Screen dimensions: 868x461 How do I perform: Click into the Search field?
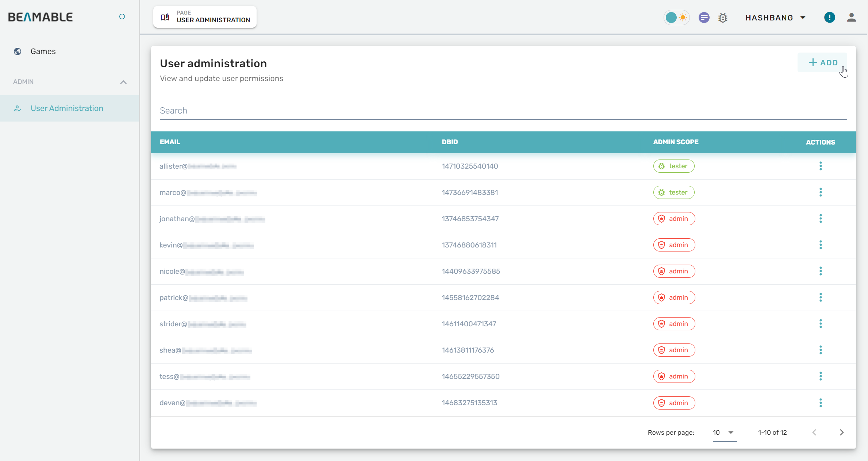coord(503,111)
